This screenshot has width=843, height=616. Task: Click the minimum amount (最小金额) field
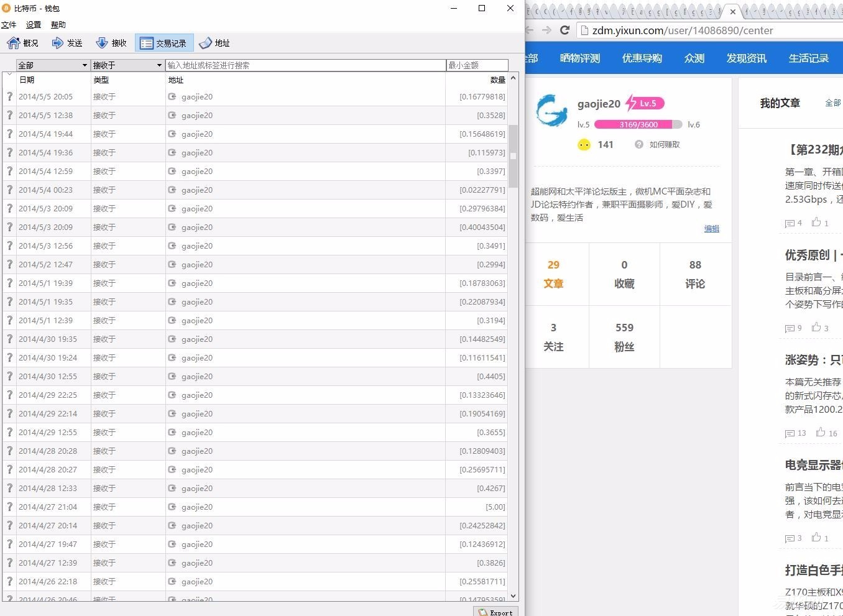477,65
